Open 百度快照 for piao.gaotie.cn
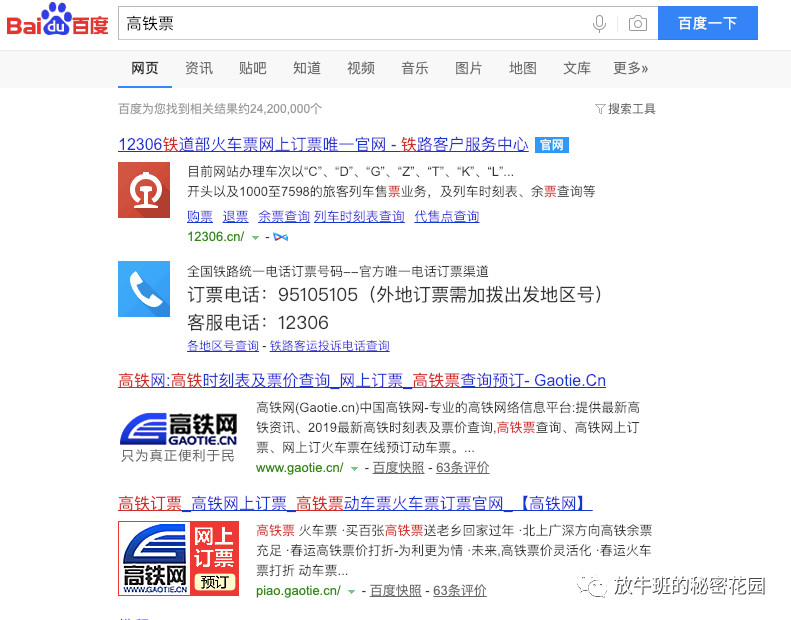The width and height of the screenshot is (791, 620). coord(395,590)
